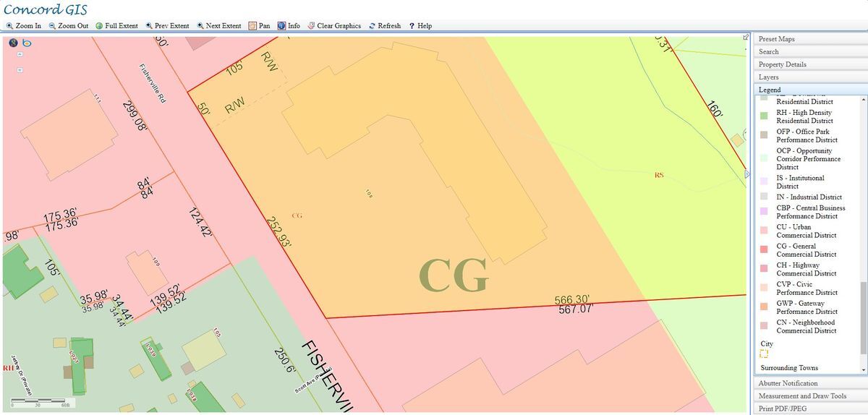Enable the Info identify tool
Screen dimensions: 868x415
[x=288, y=26]
